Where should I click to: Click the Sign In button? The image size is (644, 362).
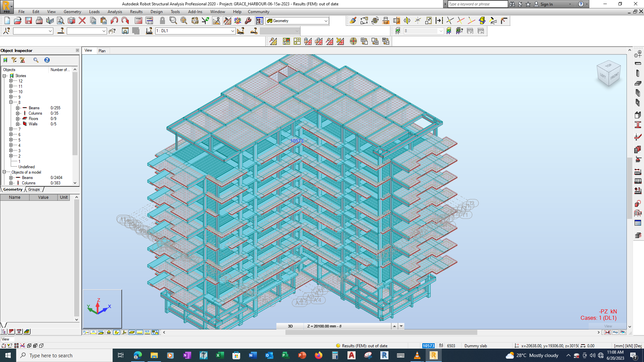coord(546,4)
